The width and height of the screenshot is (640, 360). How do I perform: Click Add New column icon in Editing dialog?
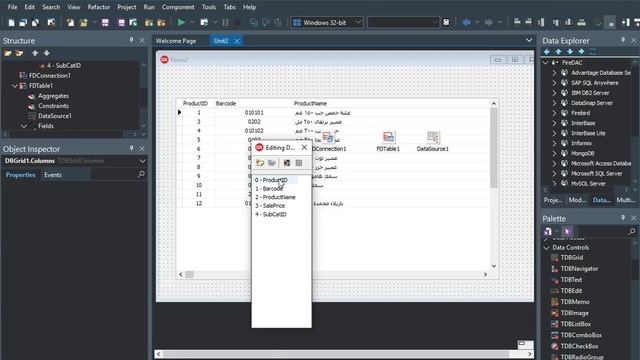click(260, 163)
